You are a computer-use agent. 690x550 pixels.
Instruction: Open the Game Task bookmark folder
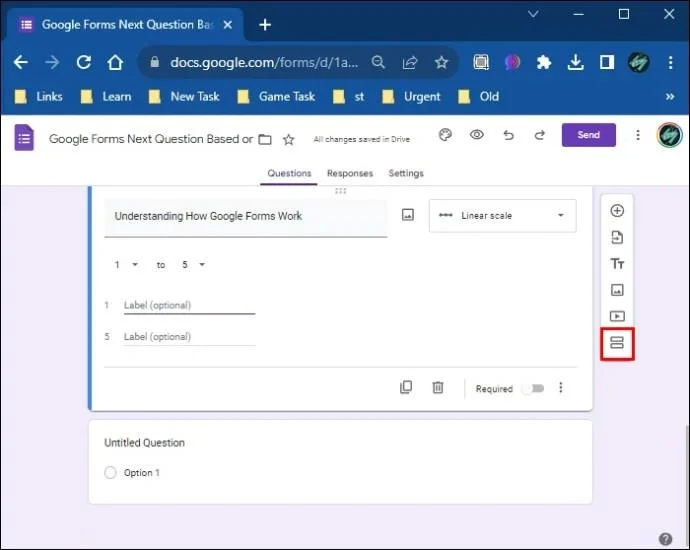[276, 96]
